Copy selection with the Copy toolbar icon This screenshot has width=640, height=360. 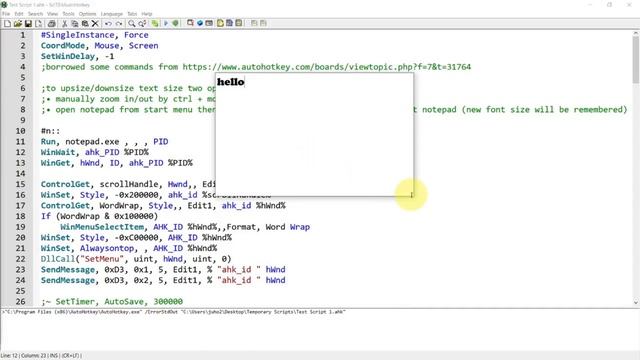click(x=75, y=24)
